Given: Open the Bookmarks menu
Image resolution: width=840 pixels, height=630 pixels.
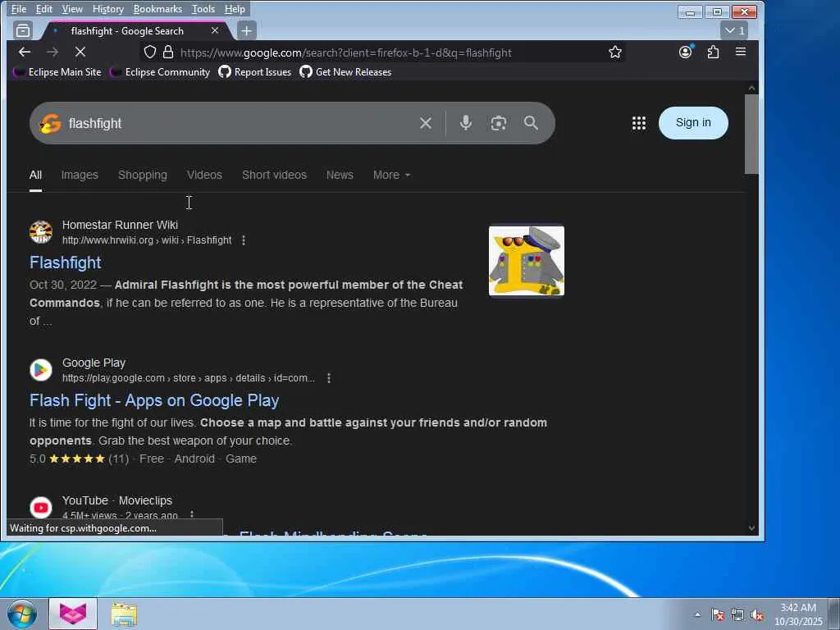Looking at the screenshot, I should 158,9.
